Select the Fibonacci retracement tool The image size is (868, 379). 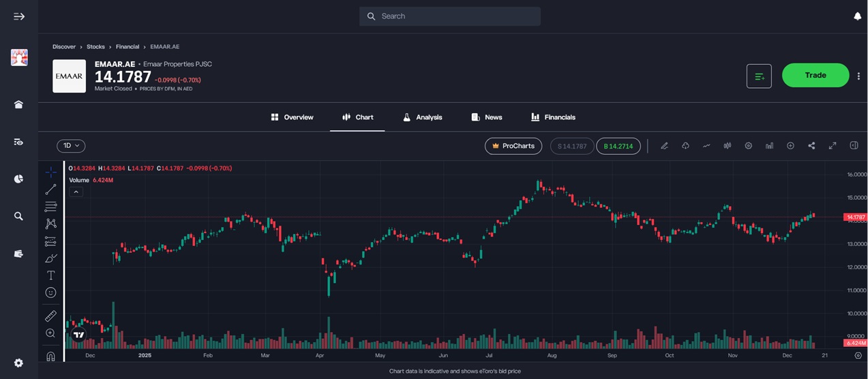coord(50,207)
